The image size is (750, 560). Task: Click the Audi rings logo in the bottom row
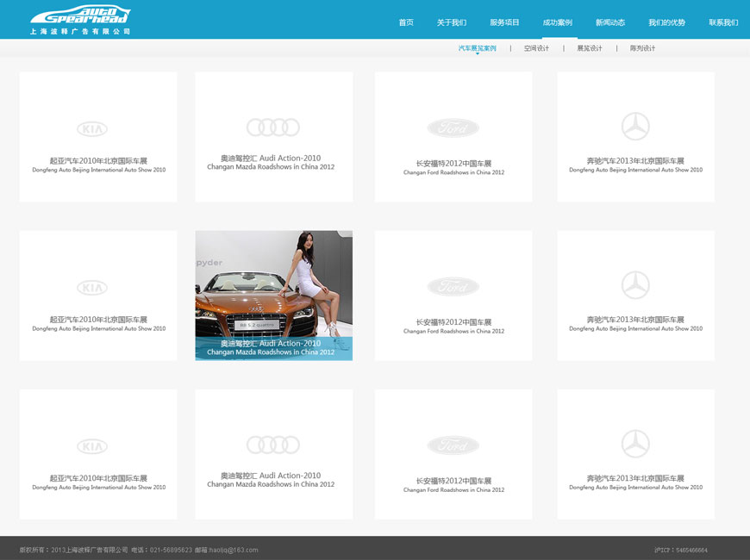pos(273,445)
